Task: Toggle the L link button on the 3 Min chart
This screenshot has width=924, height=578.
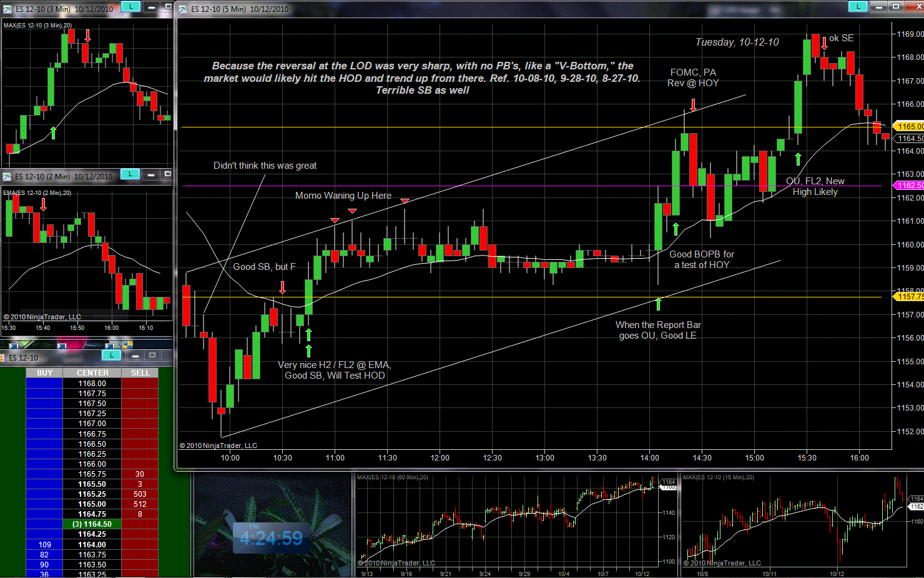Action: click(x=130, y=6)
